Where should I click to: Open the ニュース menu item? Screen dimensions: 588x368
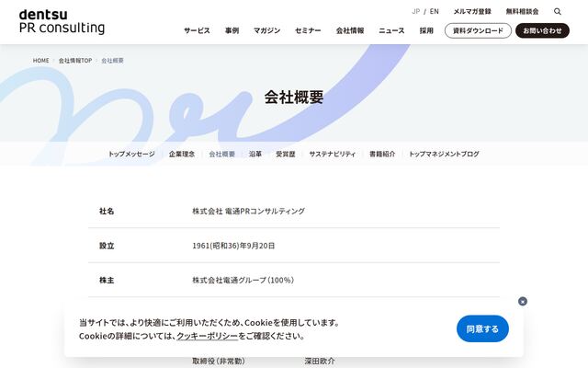[x=391, y=30]
